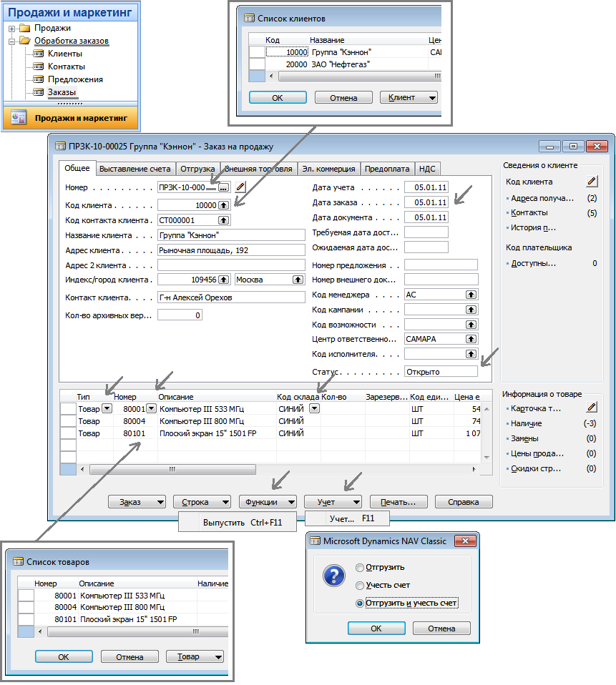Switch to the НДС tab
This screenshot has height=685, width=616.
(x=427, y=169)
